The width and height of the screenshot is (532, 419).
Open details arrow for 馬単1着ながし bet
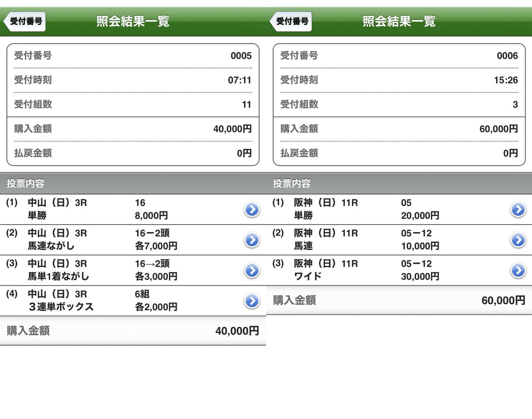pos(252,271)
